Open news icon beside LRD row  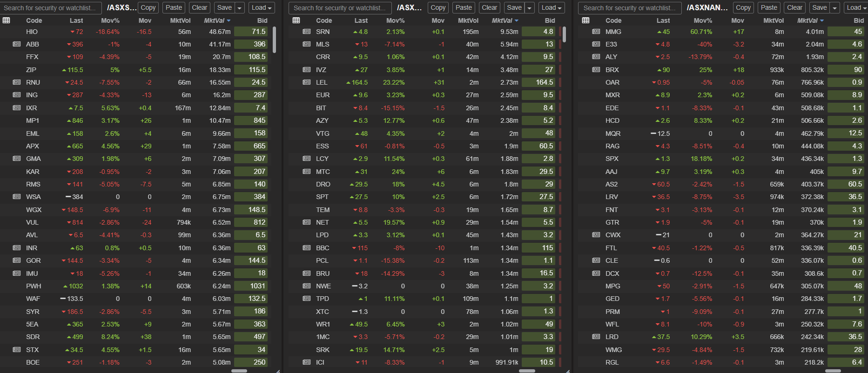(596, 337)
